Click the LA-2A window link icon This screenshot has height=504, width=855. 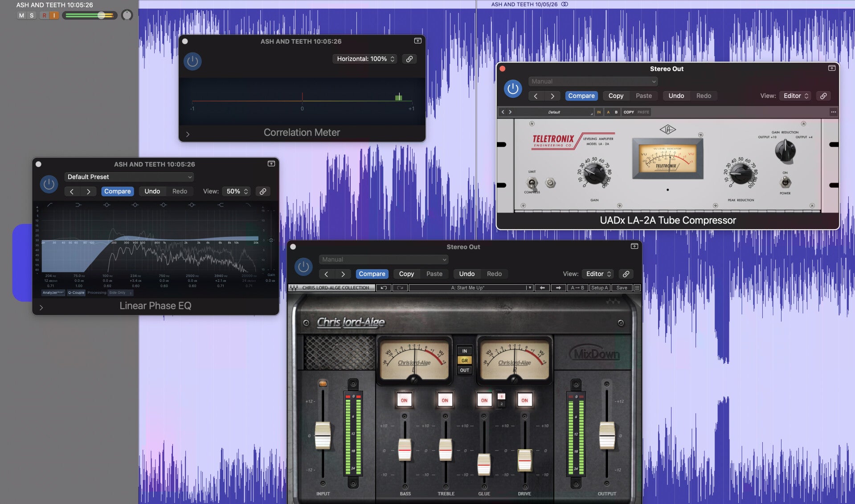(x=823, y=96)
